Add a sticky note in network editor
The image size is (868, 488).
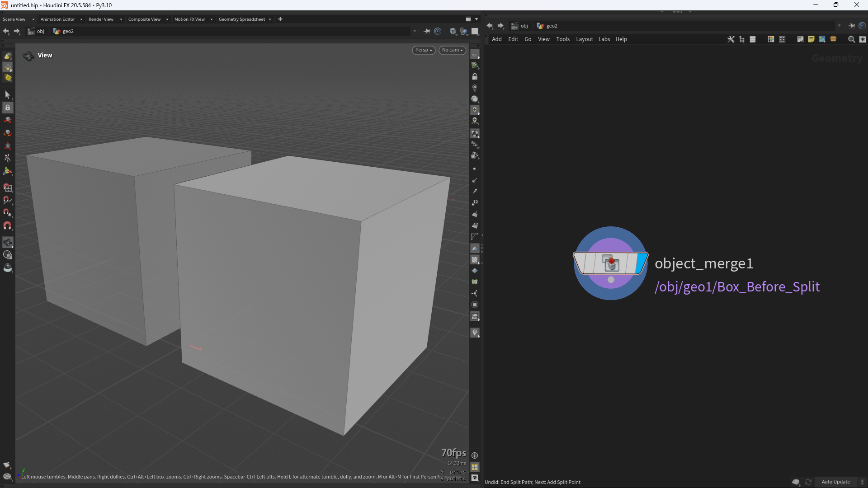pos(811,39)
